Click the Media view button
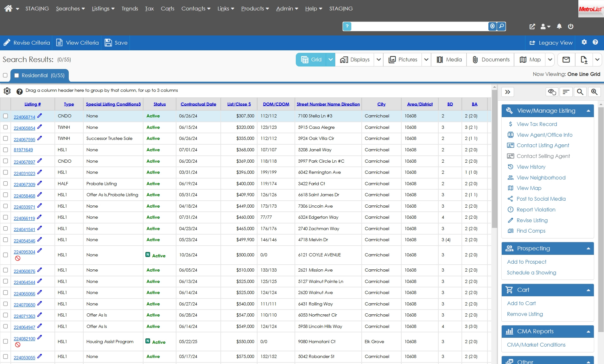This screenshot has width=604, height=364. (x=449, y=60)
